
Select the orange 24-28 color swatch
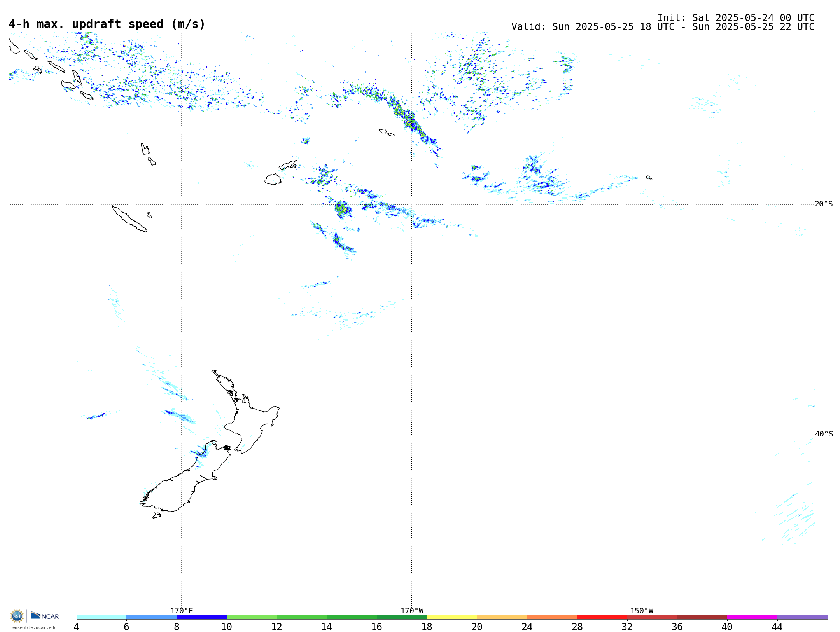click(x=552, y=617)
